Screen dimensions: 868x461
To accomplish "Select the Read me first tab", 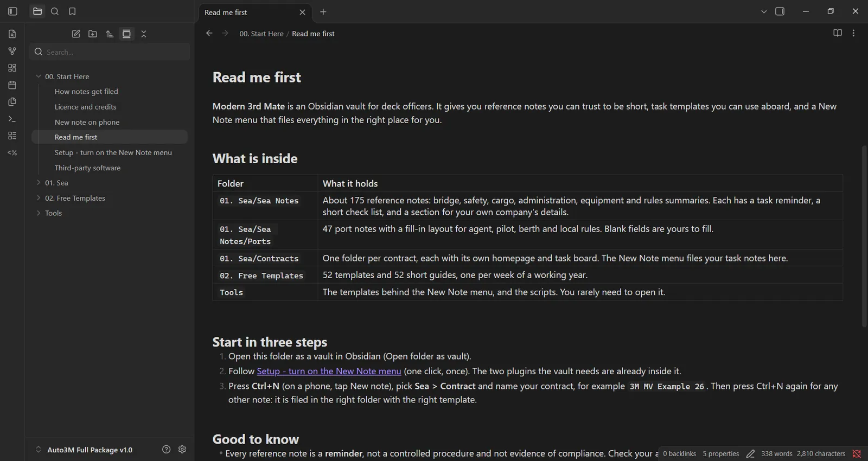I will (254, 12).
